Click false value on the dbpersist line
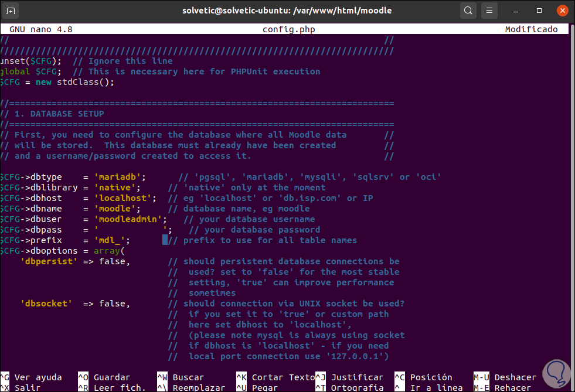575x392 pixels. tap(112, 261)
